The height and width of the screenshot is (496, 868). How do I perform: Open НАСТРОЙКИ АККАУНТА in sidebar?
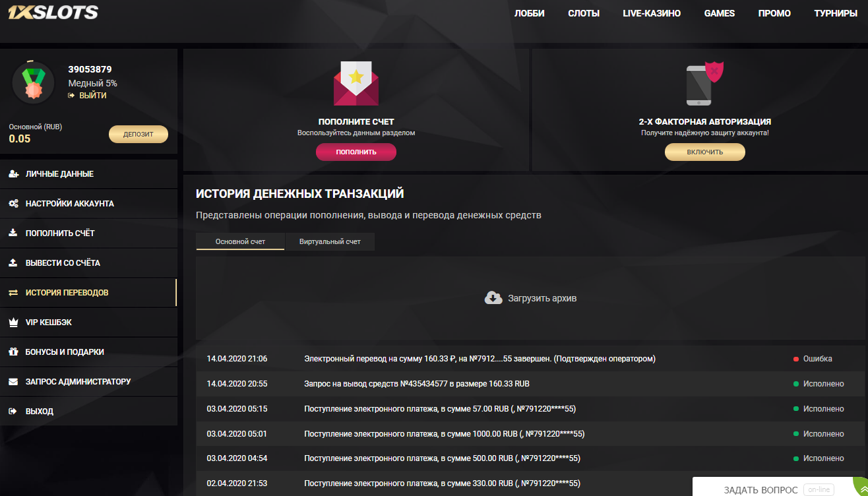89,204
